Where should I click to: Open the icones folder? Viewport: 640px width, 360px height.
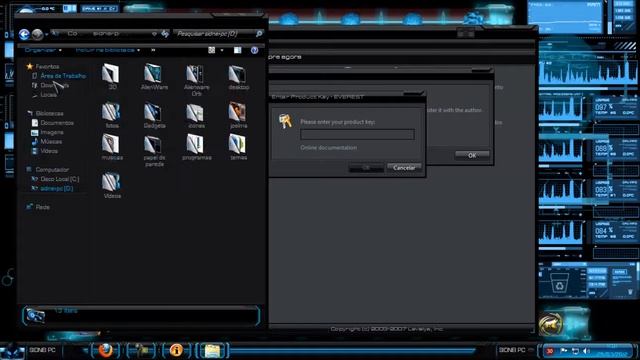196,115
